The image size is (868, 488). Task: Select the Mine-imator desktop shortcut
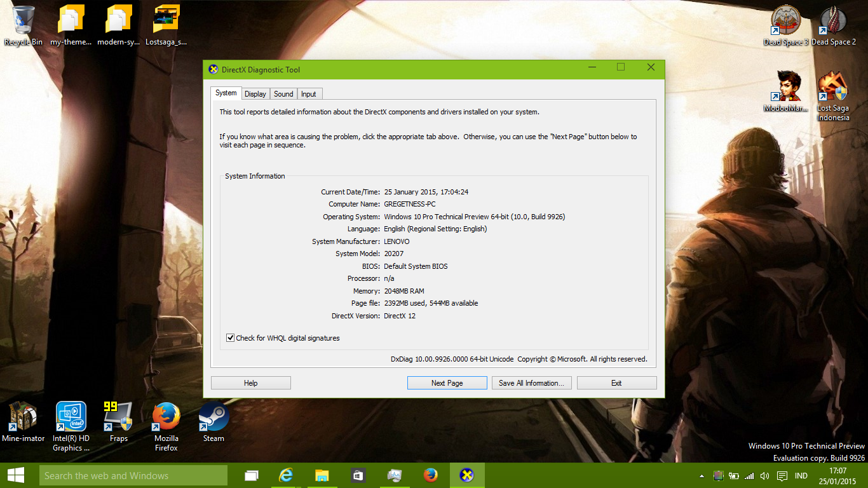(x=24, y=421)
